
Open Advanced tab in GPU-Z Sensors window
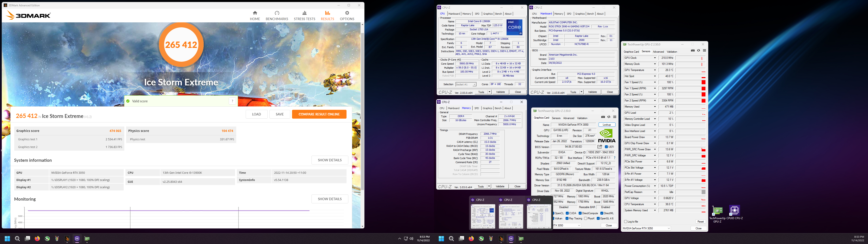(658, 52)
